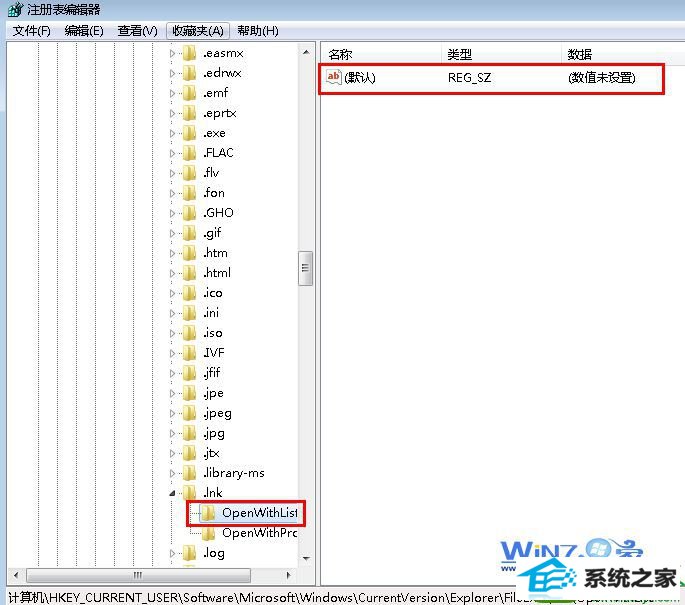Open the 查看(V) menu
This screenshot has width=685, height=605.
click(137, 31)
